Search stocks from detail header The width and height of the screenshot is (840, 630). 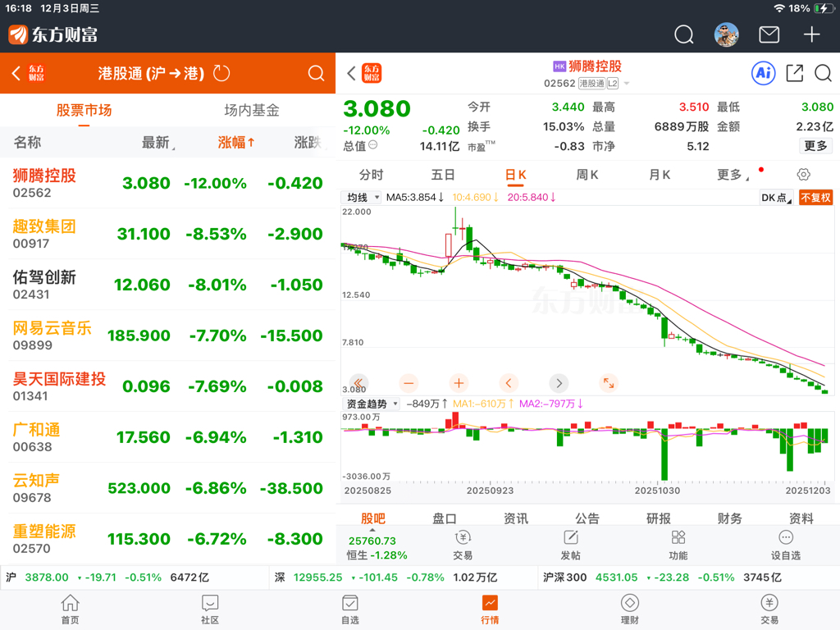823,73
